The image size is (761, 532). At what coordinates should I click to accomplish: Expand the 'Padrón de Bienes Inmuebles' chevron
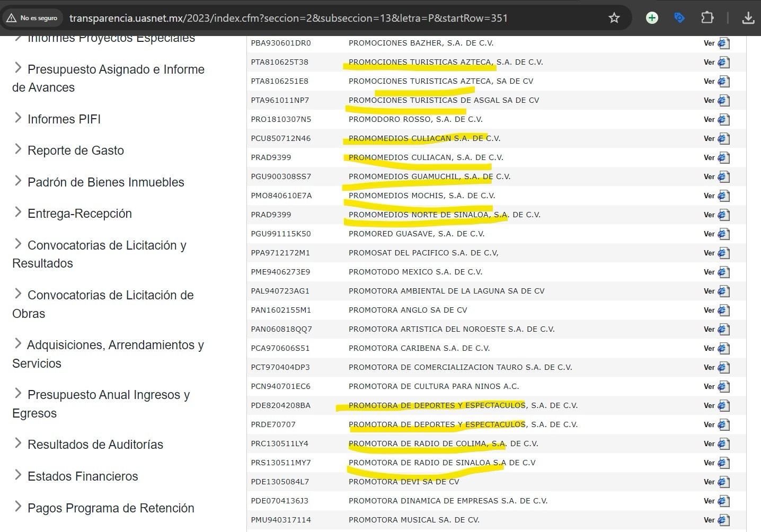coord(17,182)
